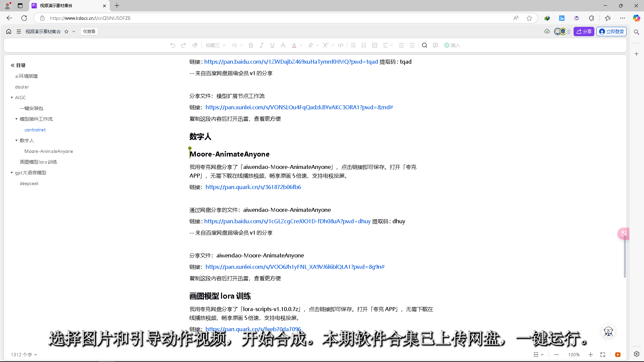The width and height of the screenshot is (644, 362).
Task: Click the blue 分享 share button
Action: pyautogui.click(x=584, y=32)
